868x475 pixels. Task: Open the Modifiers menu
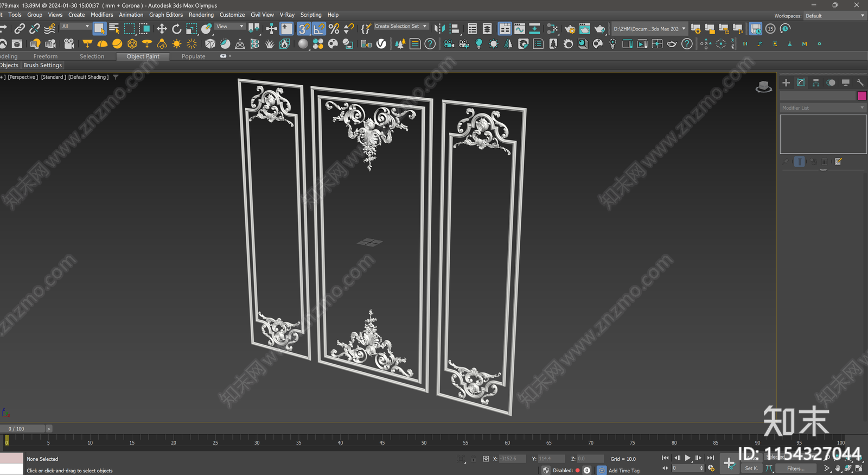(x=102, y=15)
